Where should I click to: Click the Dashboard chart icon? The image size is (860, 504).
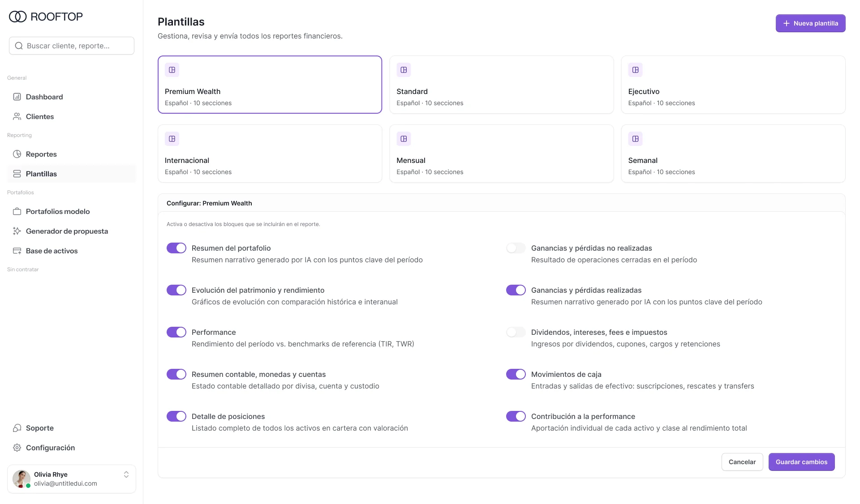click(x=17, y=97)
